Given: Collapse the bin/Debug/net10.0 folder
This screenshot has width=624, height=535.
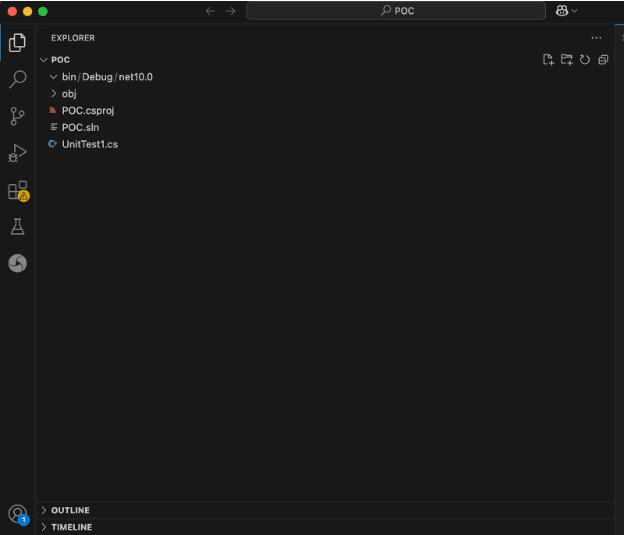Looking at the screenshot, I should pyautogui.click(x=53, y=77).
